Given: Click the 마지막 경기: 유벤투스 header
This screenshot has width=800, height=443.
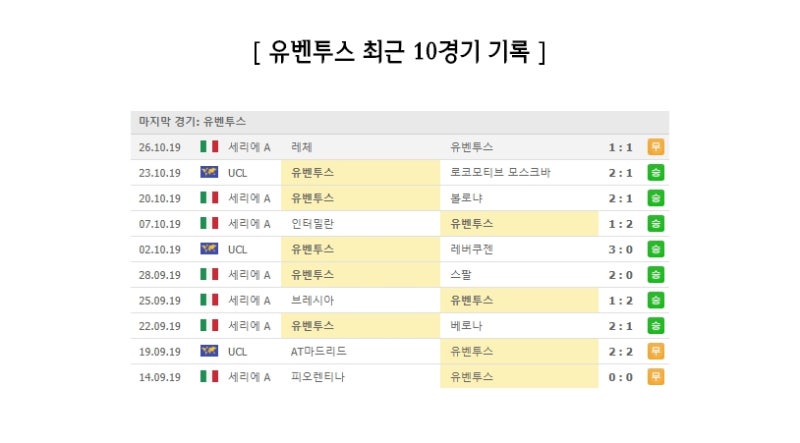Looking at the screenshot, I should 192,122.
